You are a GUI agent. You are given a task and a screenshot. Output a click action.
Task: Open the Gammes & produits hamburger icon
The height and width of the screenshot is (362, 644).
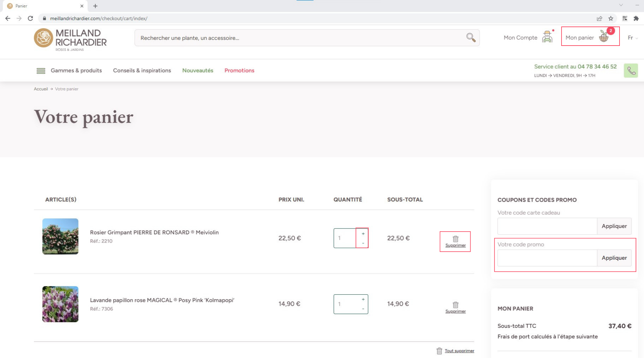(x=41, y=71)
